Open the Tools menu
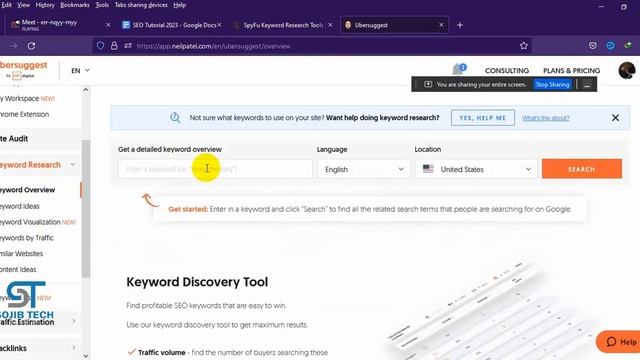Viewport: 640px width, 360px height. coord(102,5)
